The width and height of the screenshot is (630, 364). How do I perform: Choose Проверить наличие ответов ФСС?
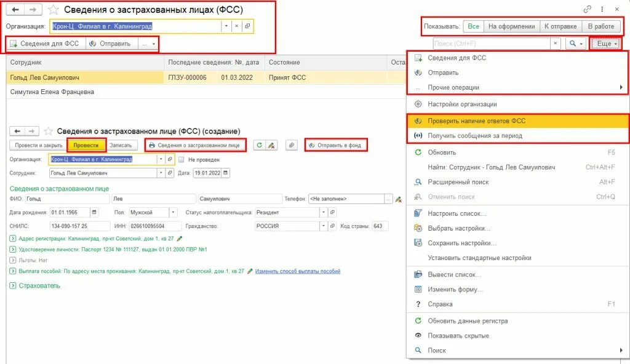coord(517,121)
